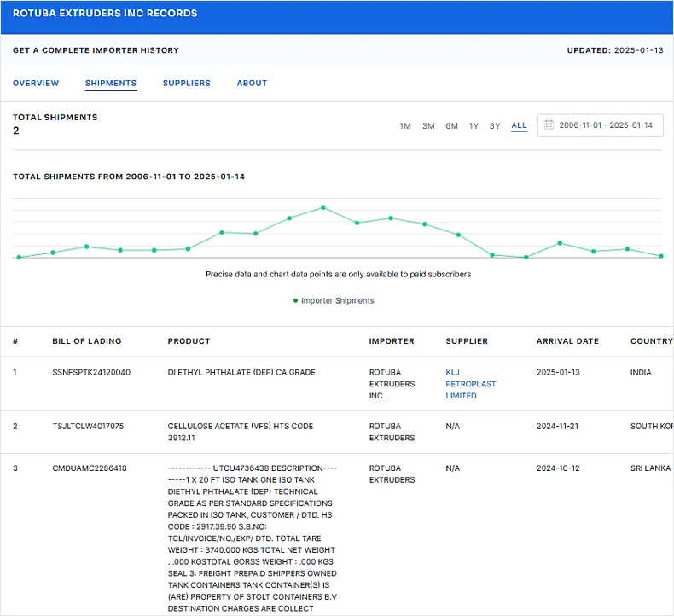Screen dimensions: 674x616
Task: Click the green Importer Shipments legend dot
Action: click(x=295, y=301)
